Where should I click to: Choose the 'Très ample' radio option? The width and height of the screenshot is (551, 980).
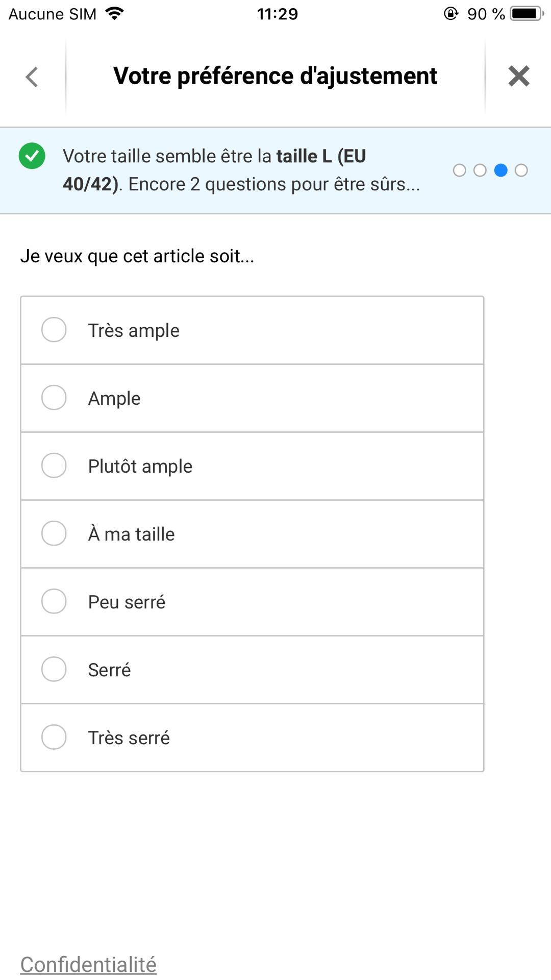click(x=54, y=330)
